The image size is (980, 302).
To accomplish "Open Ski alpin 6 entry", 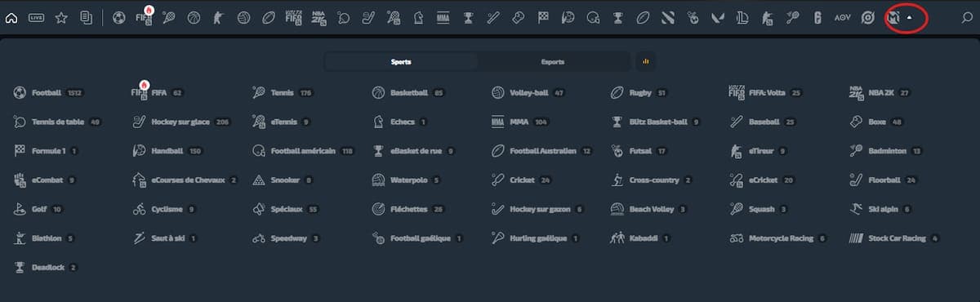I will (881, 209).
